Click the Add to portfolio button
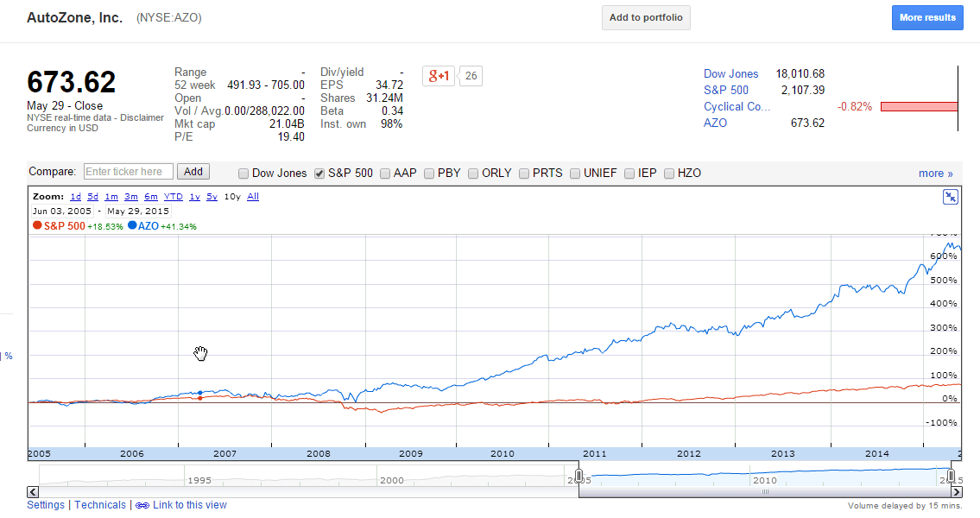This screenshot has height=518, width=980. point(646,17)
